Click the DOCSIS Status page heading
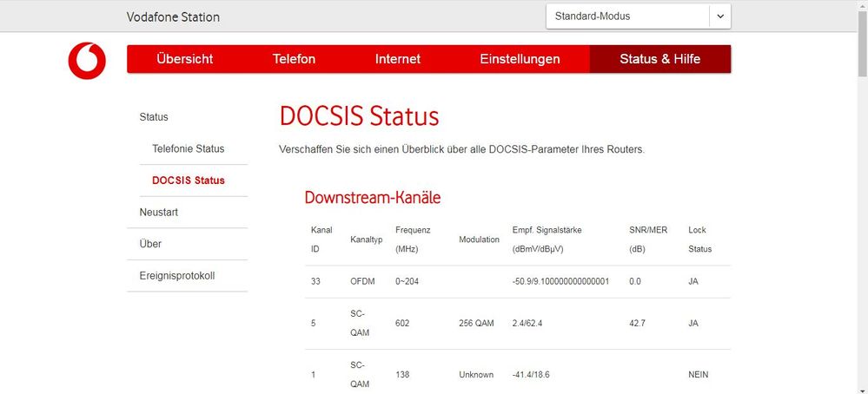 coord(359,117)
